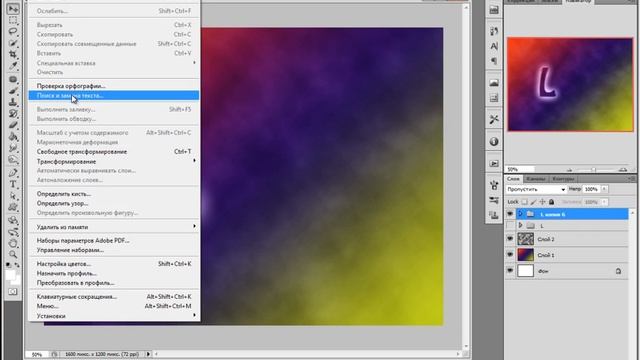Select the Paint Bucket tool
This screenshot has width=640, height=360.
[13, 137]
